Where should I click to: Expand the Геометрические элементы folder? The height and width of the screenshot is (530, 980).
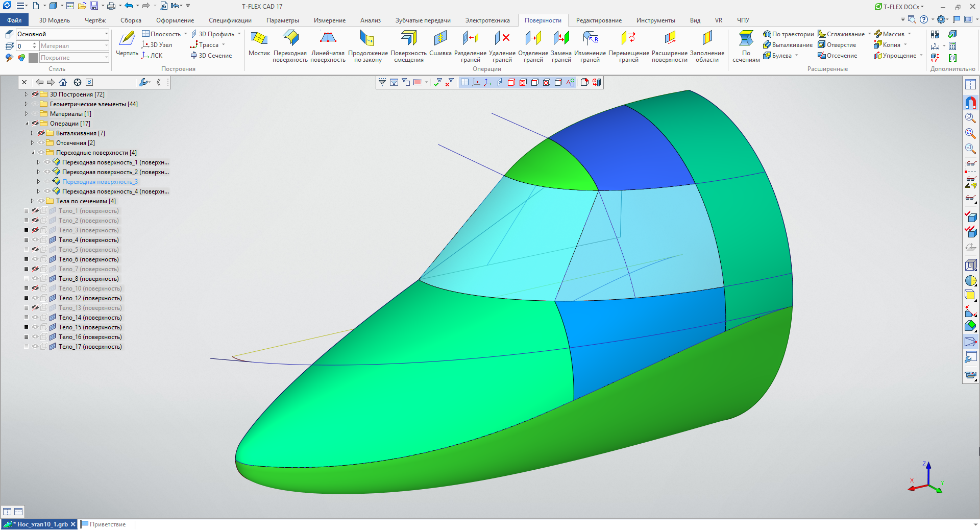coord(26,104)
